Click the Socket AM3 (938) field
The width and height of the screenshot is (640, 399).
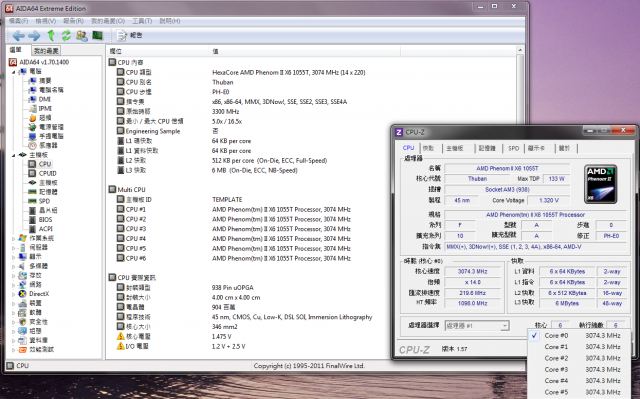[x=507, y=189]
